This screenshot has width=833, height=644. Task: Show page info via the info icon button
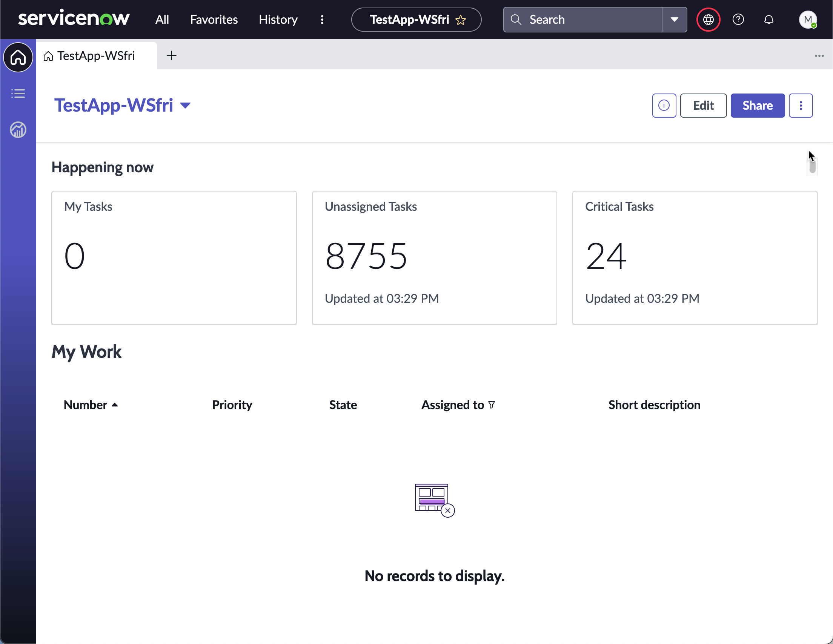(x=664, y=106)
